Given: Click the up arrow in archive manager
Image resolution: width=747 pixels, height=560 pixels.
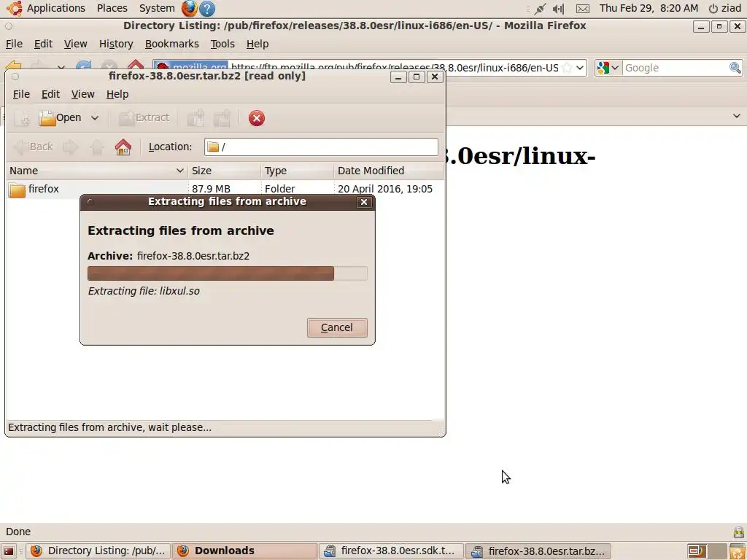Looking at the screenshot, I should tap(96, 147).
